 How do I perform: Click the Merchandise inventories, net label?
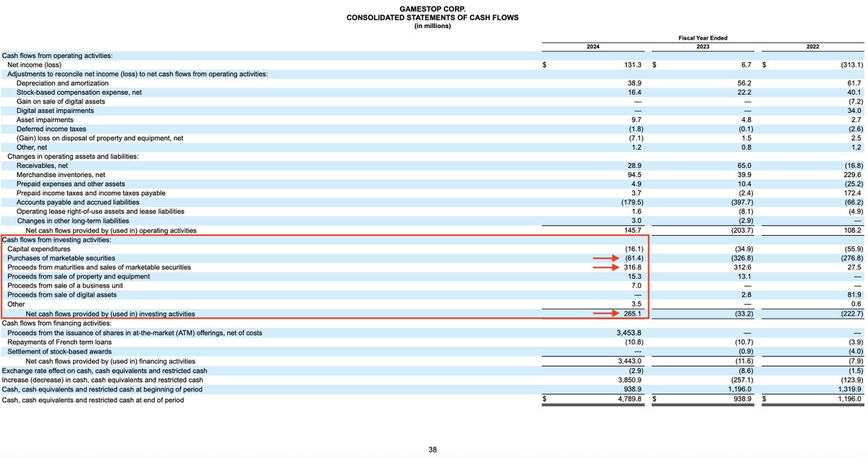tap(61, 174)
